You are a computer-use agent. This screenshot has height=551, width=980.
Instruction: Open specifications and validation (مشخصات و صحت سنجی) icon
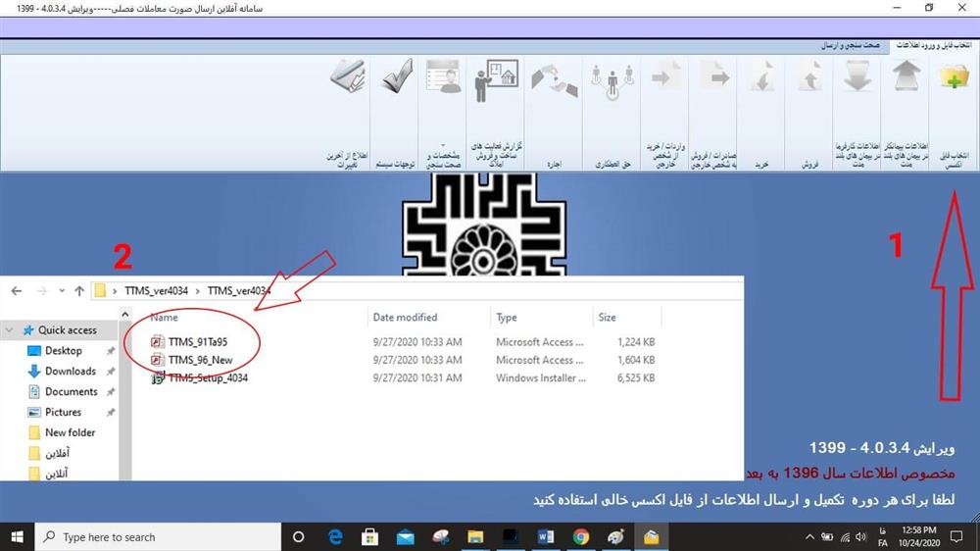point(443,76)
